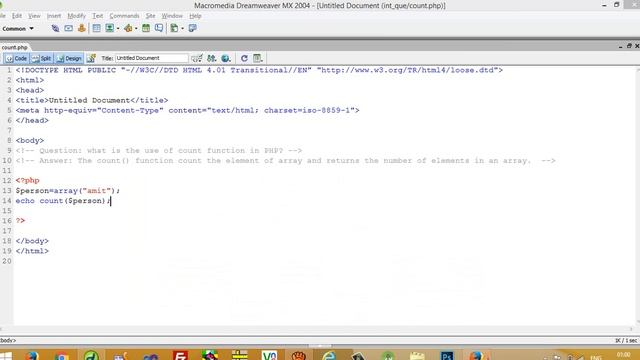Click the <title>Untitled Document</title> line

[92, 100]
